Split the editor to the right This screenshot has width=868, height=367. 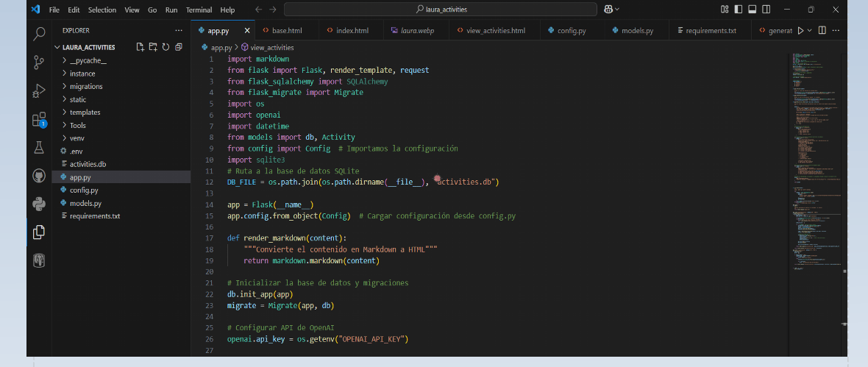coord(822,30)
